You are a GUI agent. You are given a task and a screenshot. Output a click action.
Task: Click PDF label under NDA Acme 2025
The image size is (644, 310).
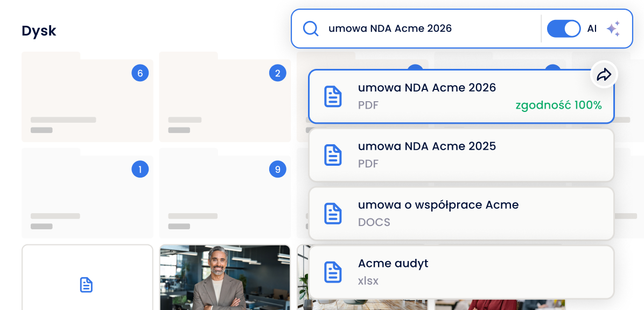pyautogui.click(x=368, y=164)
